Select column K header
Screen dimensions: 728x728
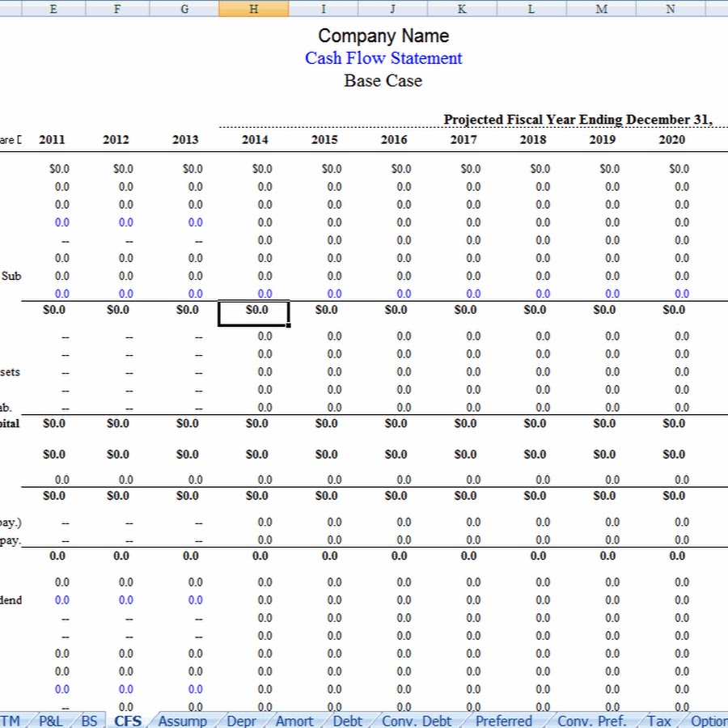pos(462,8)
